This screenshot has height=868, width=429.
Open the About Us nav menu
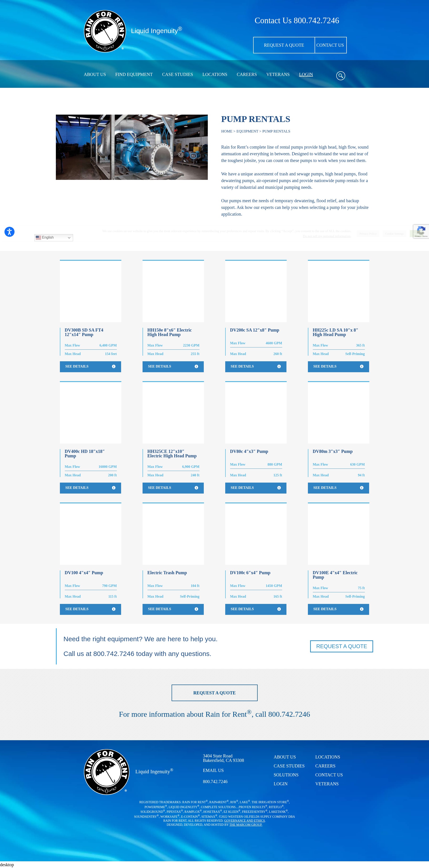(95, 74)
